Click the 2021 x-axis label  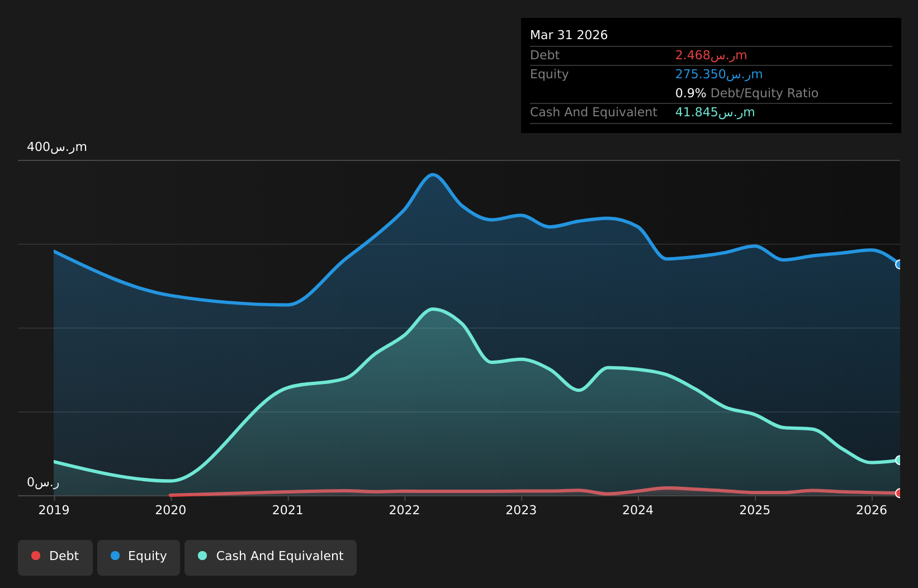coord(287,510)
